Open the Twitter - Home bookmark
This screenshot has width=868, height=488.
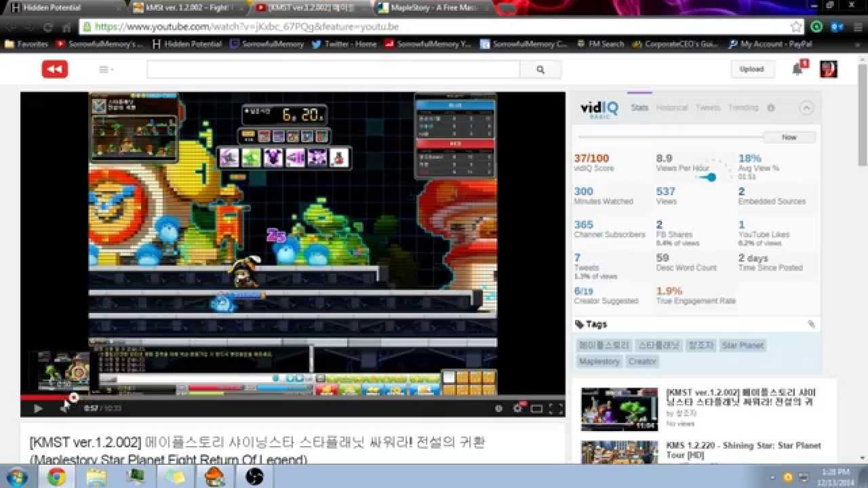coord(344,44)
